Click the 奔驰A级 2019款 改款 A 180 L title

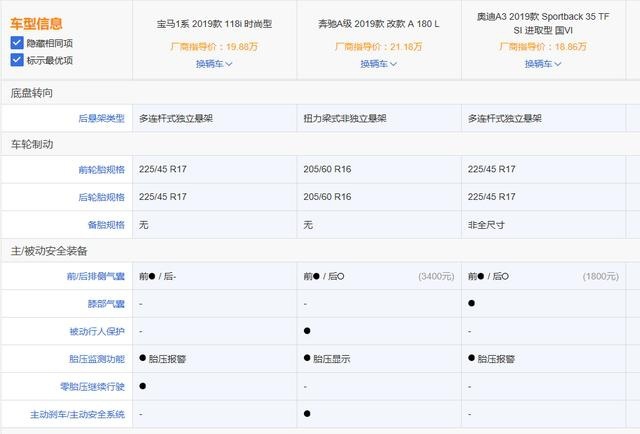click(x=379, y=24)
